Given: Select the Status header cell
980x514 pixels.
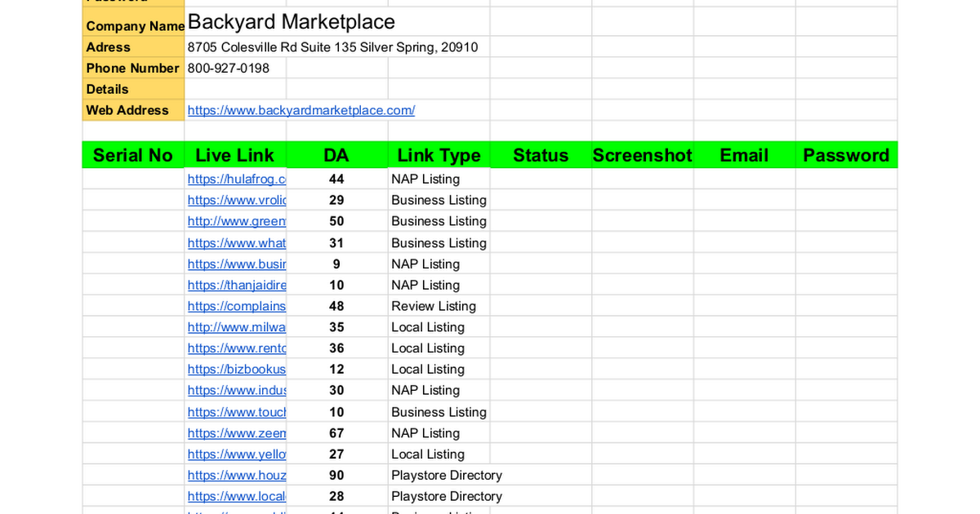Looking at the screenshot, I should (541, 155).
